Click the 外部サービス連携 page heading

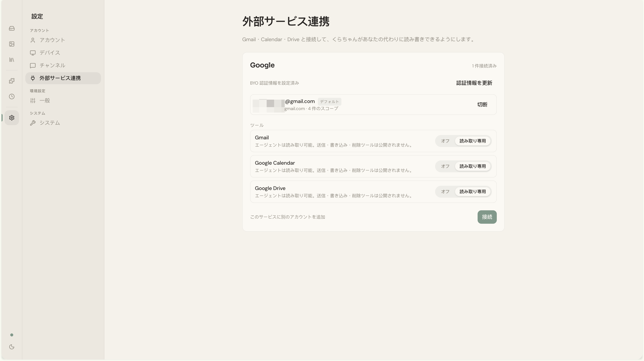tap(286, 21)
